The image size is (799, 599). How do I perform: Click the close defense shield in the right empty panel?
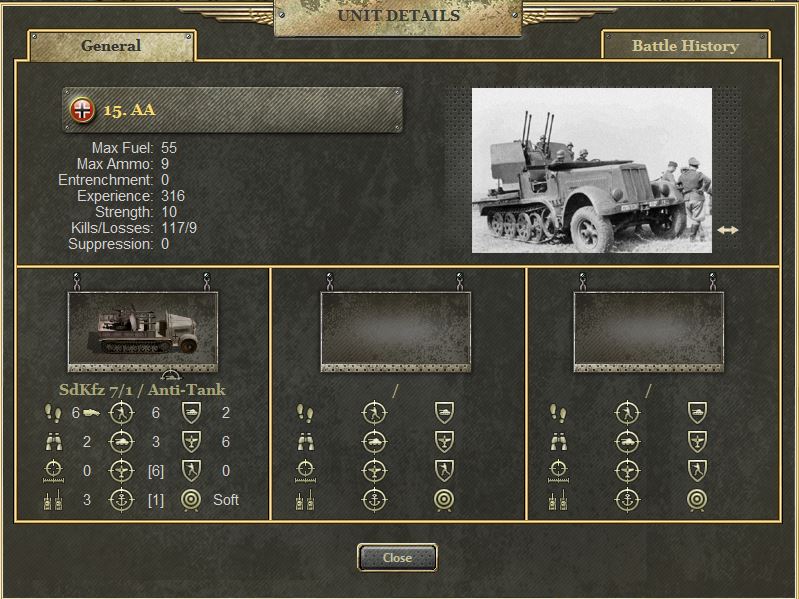tap(697, 471)
